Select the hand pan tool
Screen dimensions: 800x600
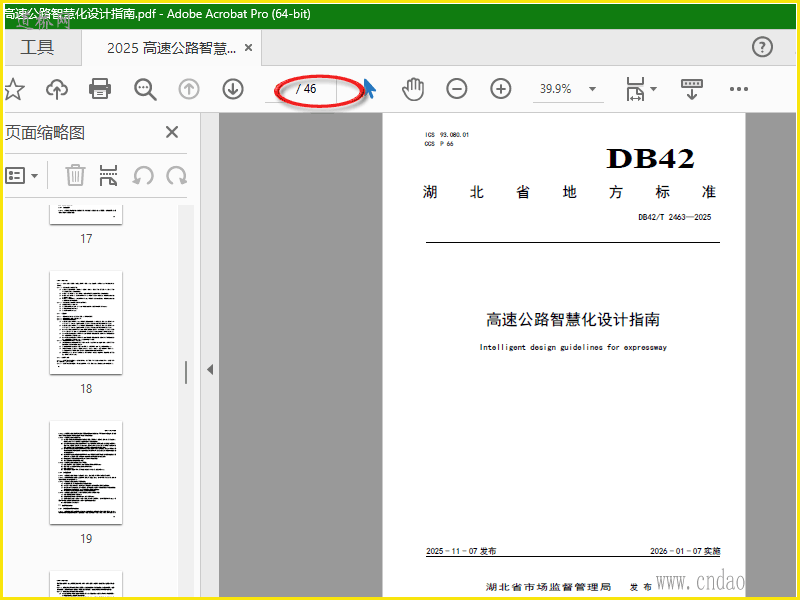click(413, 89)
